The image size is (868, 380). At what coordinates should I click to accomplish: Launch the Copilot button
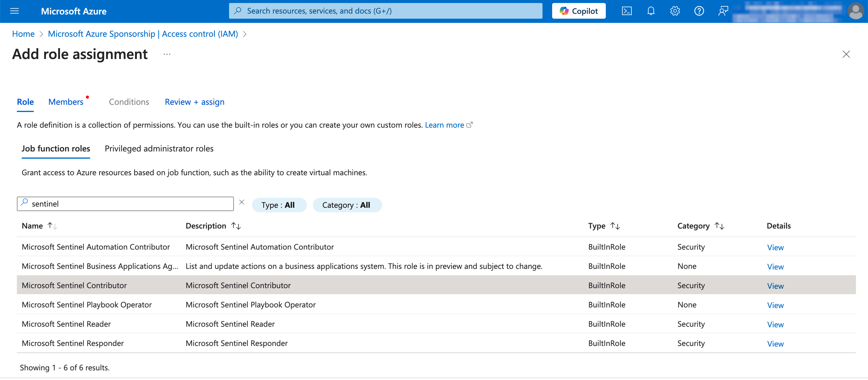pyautogui.click(x=579, y=11)
